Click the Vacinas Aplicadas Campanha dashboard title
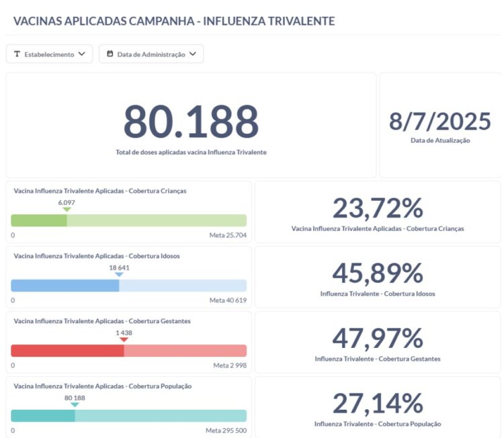The image size is (504, 438). pyautogui.click(x=174, y=21)
